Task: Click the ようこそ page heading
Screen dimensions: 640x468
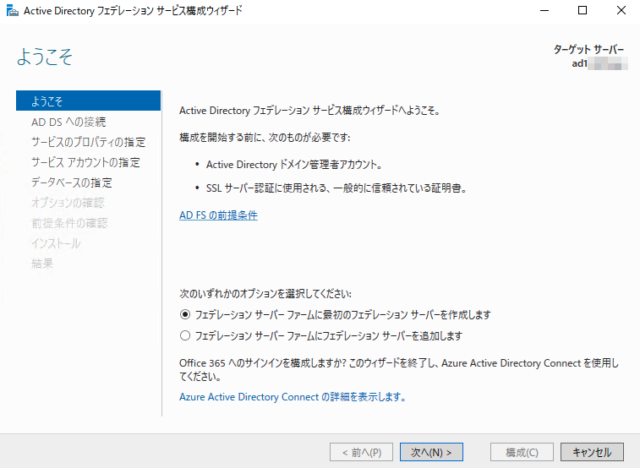Action: 44,57
